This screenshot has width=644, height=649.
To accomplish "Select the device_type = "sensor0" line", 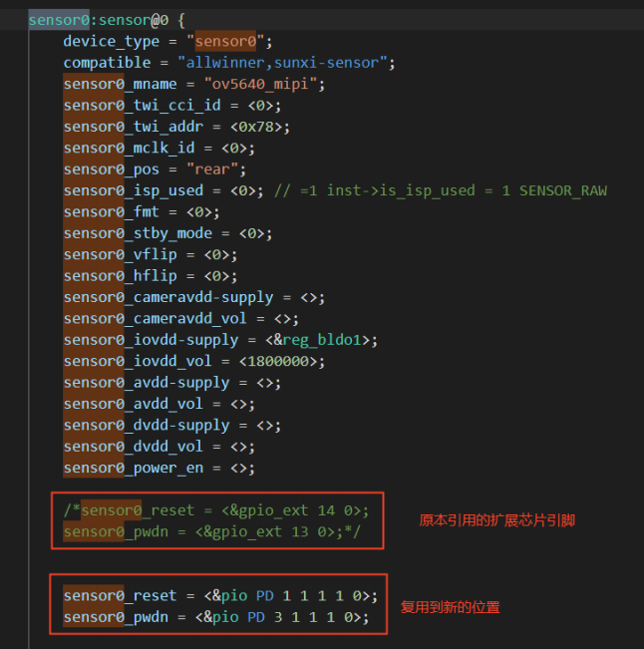I will pos(167,42).
